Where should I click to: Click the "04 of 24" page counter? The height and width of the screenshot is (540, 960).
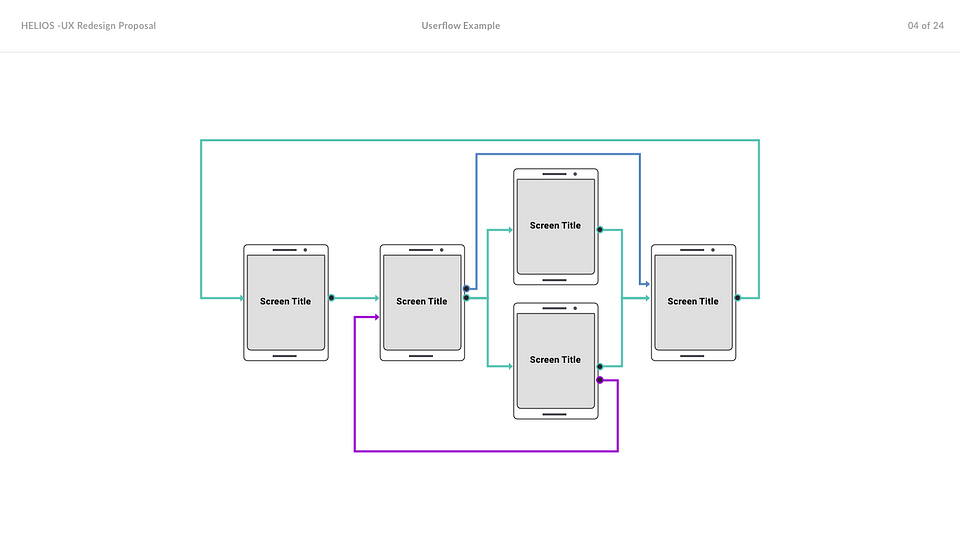pyautogui.click(x=925, y=26)
